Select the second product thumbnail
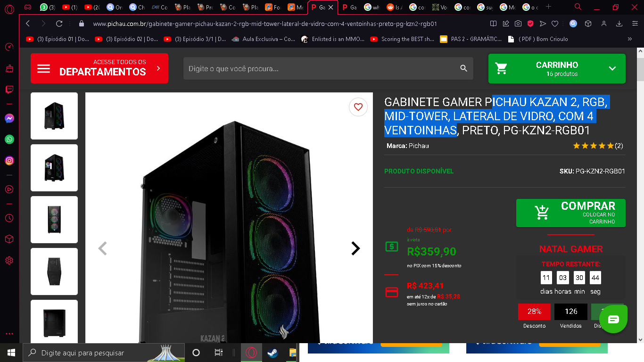The height and width of the screenshot is (362, 644). pos(54,168)
